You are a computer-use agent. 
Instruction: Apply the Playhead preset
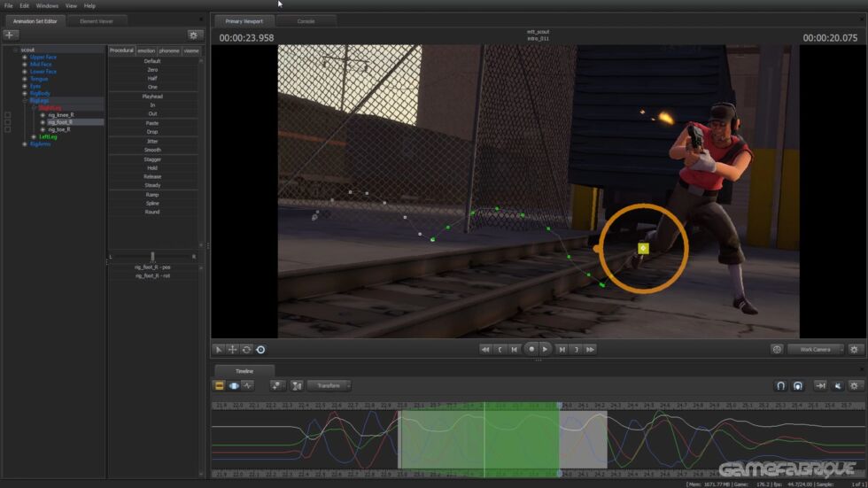click(x=152, y=97)
